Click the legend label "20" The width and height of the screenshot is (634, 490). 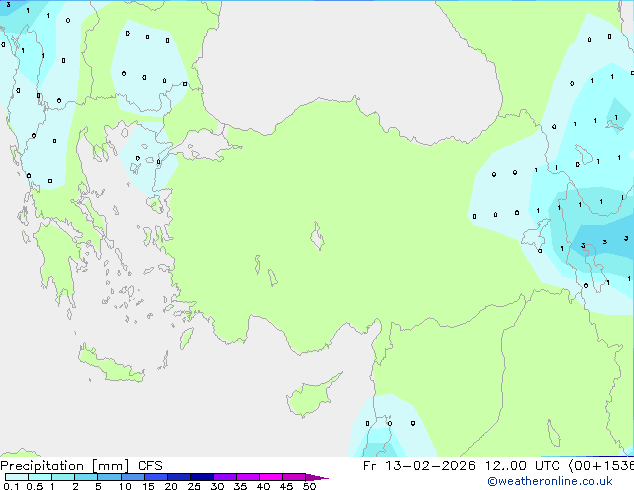tap(171, 486)
